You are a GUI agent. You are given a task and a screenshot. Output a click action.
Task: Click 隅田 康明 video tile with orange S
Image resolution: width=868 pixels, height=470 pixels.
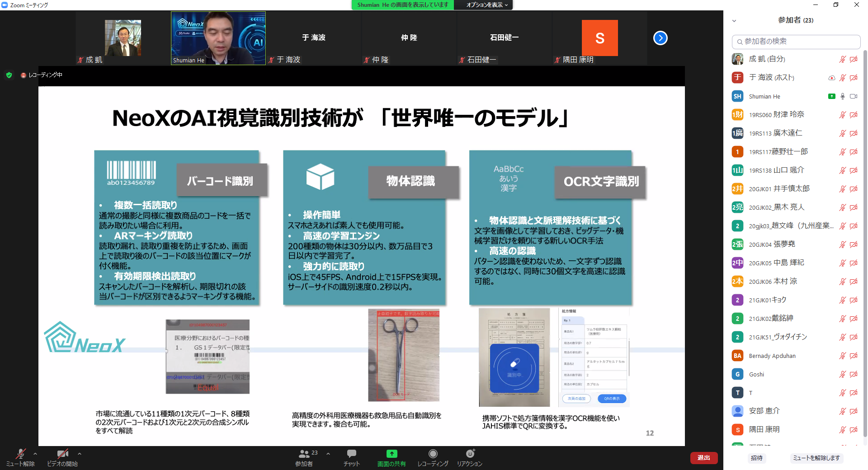pyautogui.click(x=600, y=38)
